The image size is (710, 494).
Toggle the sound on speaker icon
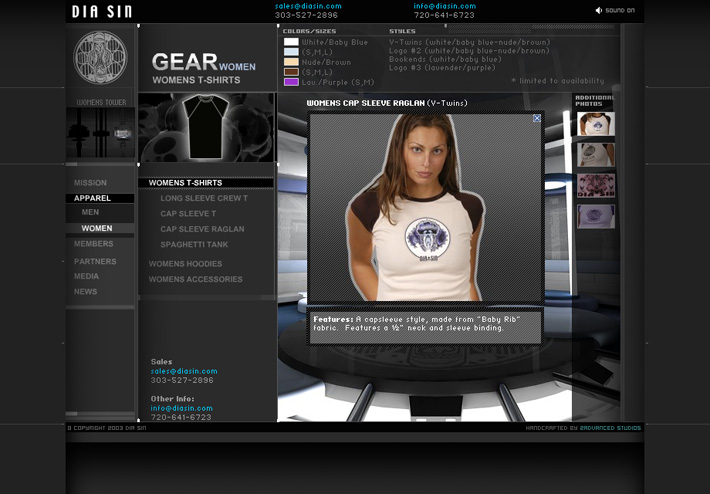tap(599, 10)
